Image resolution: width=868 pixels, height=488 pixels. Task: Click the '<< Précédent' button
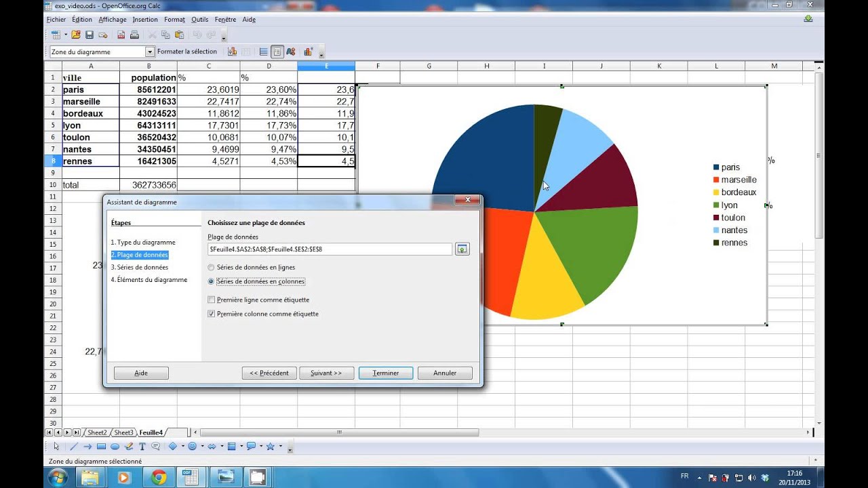(x=269, y=373)
